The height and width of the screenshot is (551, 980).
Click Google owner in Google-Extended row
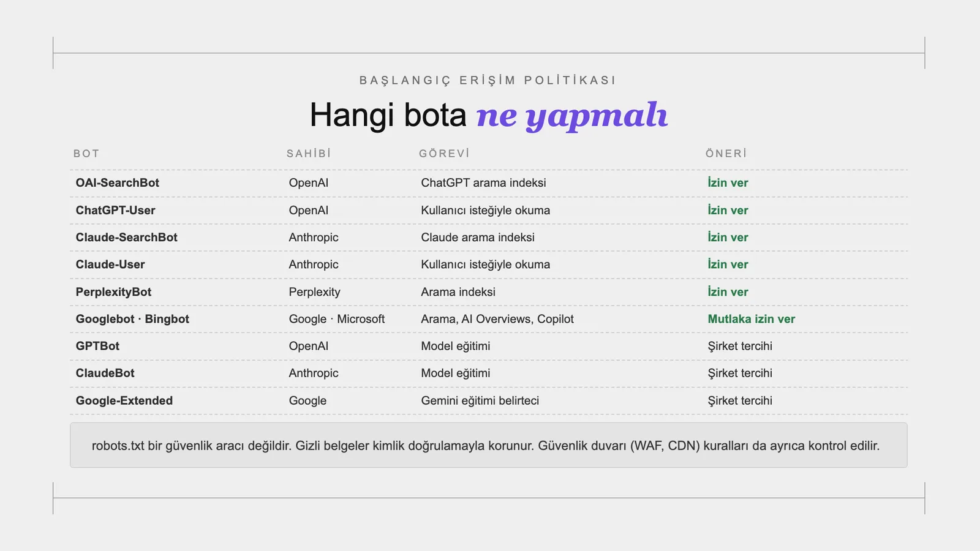tap(307, 400)
